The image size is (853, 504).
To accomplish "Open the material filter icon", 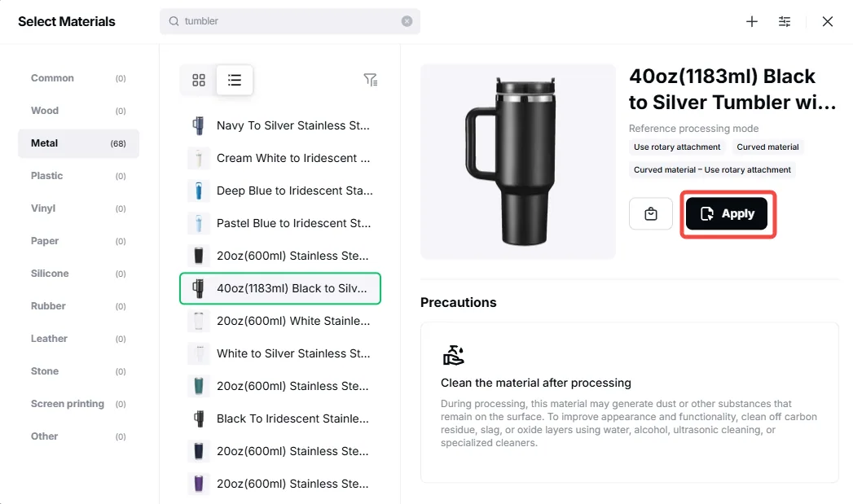I will pos(371,80).
